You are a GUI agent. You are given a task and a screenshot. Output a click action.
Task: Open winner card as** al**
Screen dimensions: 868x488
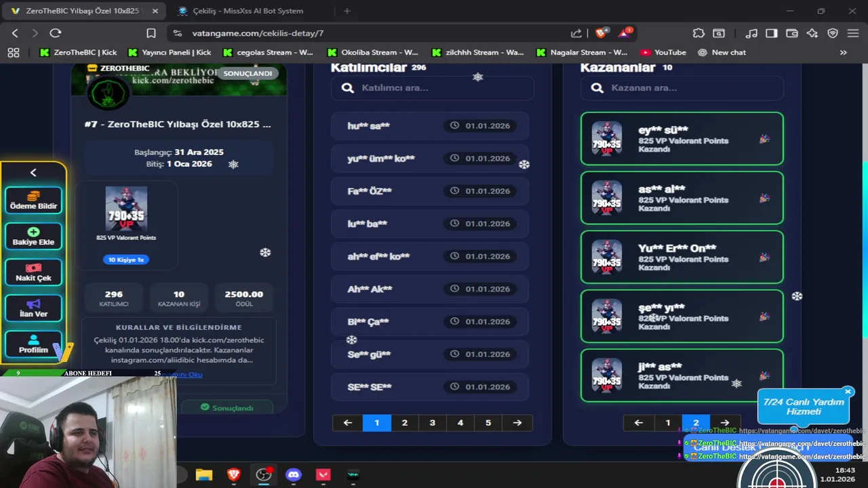[x=682, y=198]
